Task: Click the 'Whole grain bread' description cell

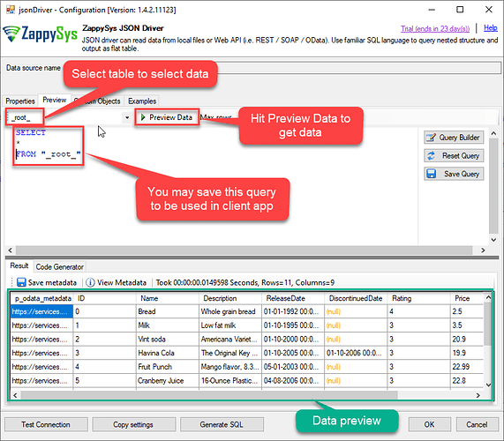Action: click(x=229, y=311)
